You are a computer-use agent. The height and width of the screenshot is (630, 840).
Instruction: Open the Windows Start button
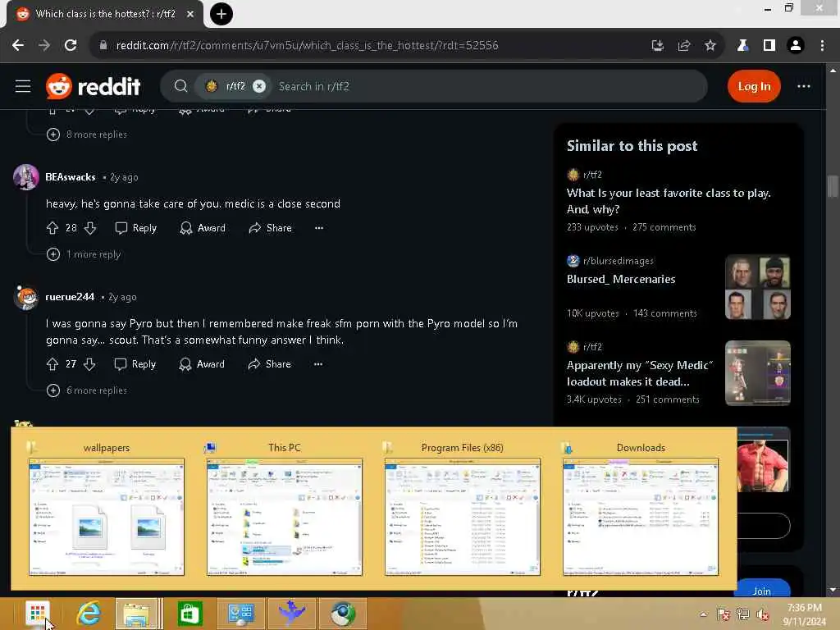pos(37,614)
